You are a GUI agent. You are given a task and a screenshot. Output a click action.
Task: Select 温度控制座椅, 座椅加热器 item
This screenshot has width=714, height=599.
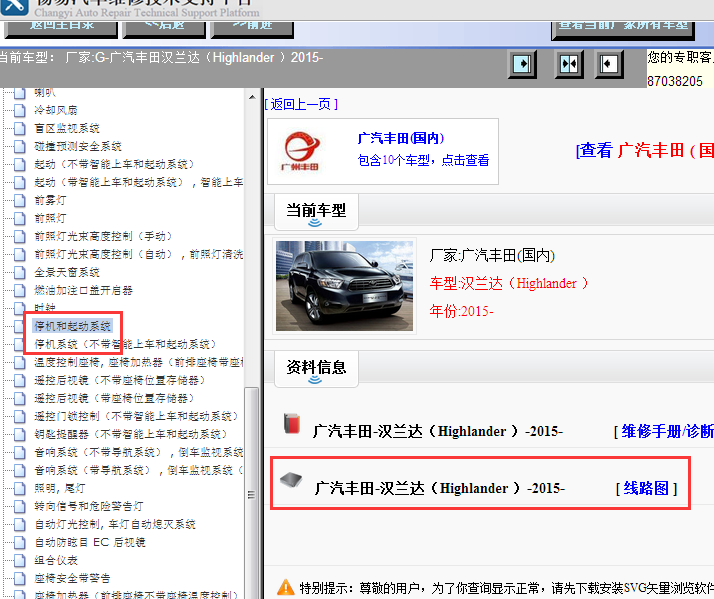138,362
